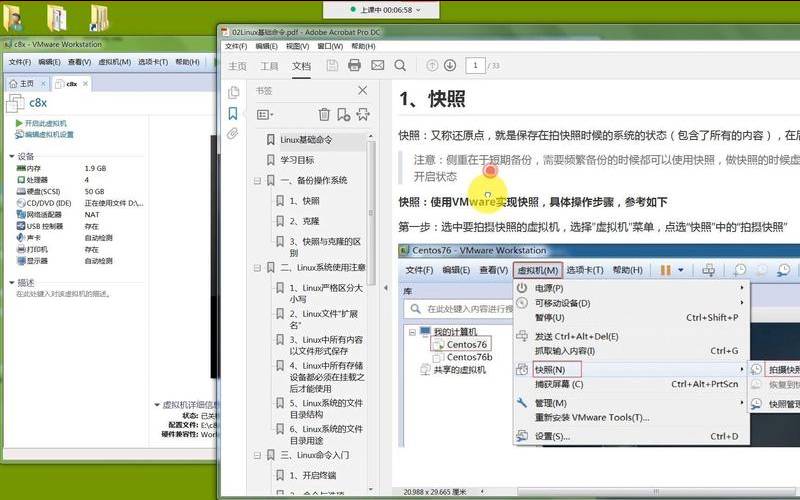The image size is (800, 500).
Task: Select 网络适配器 device in VMware
Action: pyautogui.click(x=80, y=215)
